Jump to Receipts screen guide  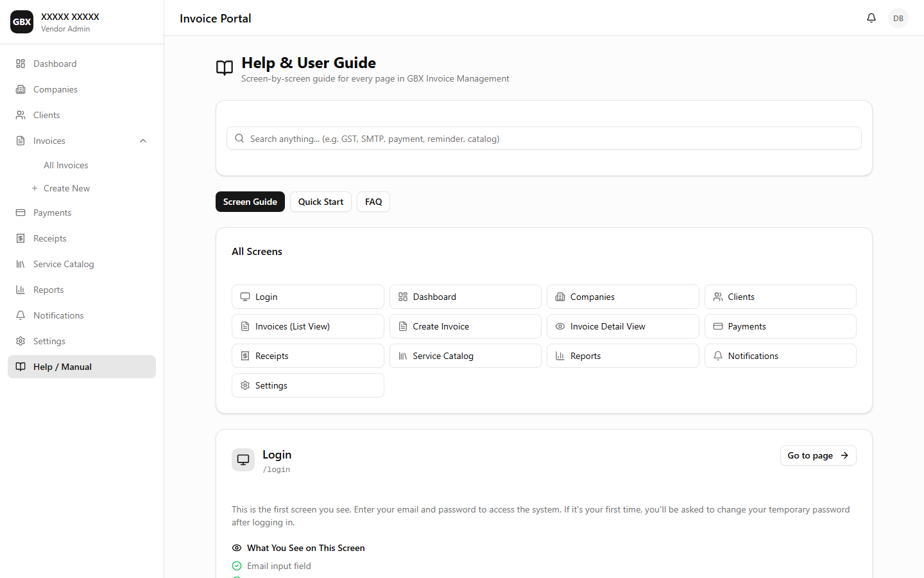pos(308,356)
